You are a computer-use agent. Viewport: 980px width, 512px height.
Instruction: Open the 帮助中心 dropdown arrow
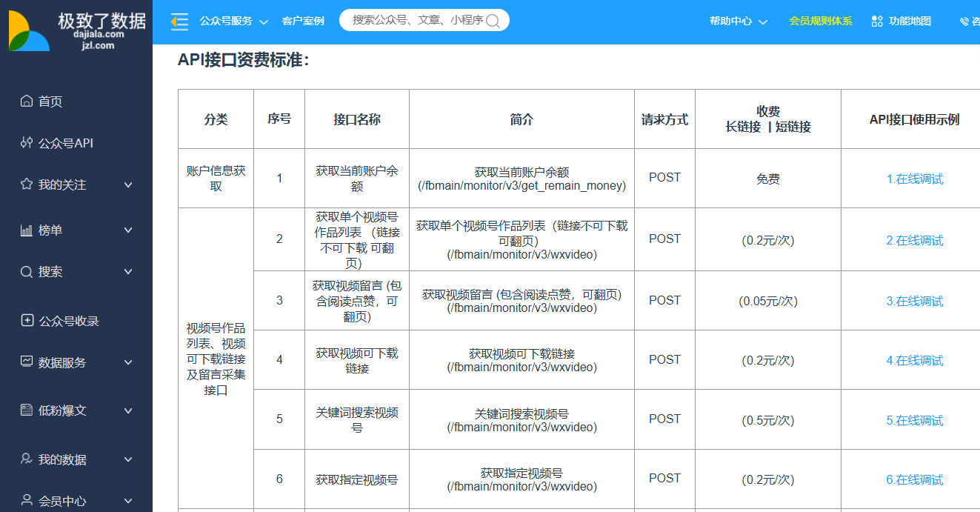[763, 22]
